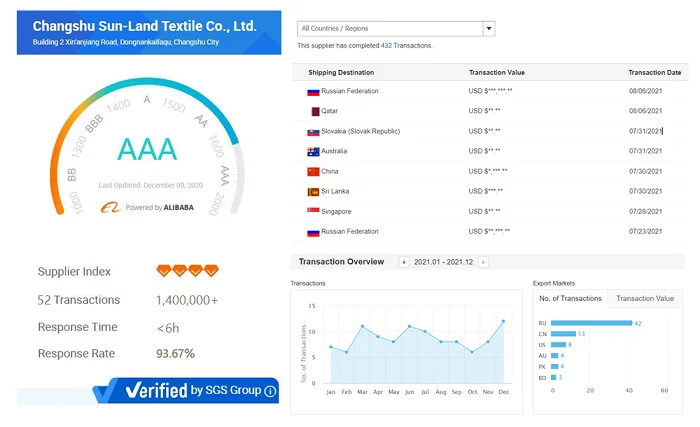Click the All Countries / Regions combo box field
Screen dimensions: 700x427
[396, 29]
